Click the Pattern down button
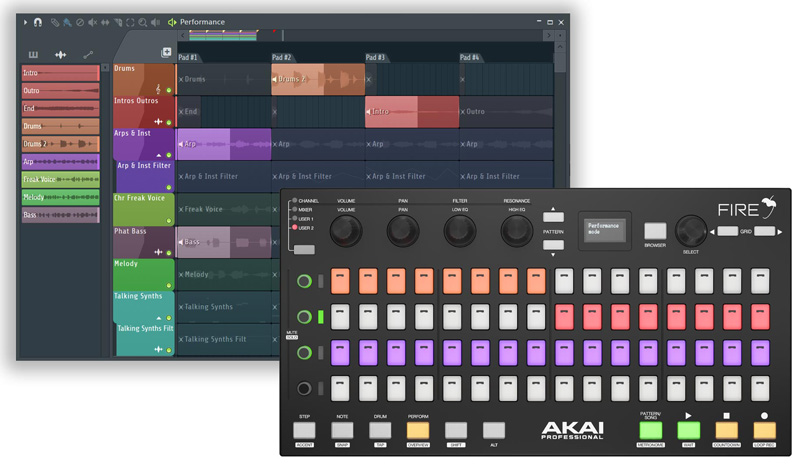Screen dimensions: 800x470 [554, 245]
